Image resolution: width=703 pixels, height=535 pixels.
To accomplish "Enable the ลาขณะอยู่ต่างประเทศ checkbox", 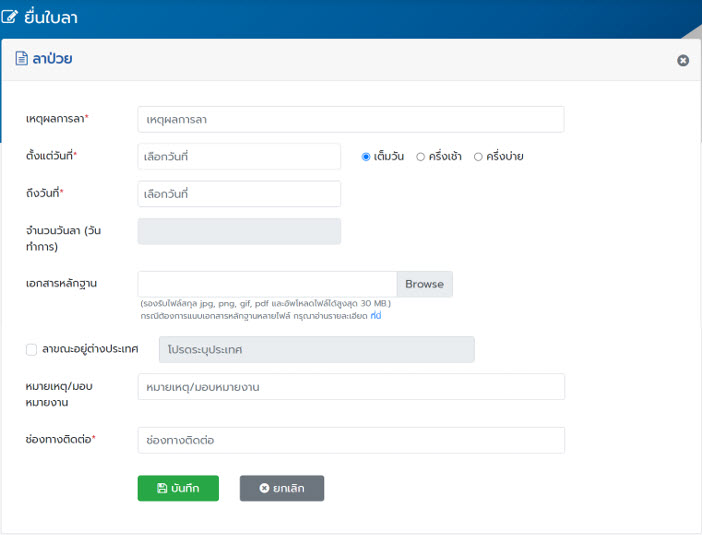I will [x=32, y=350].
